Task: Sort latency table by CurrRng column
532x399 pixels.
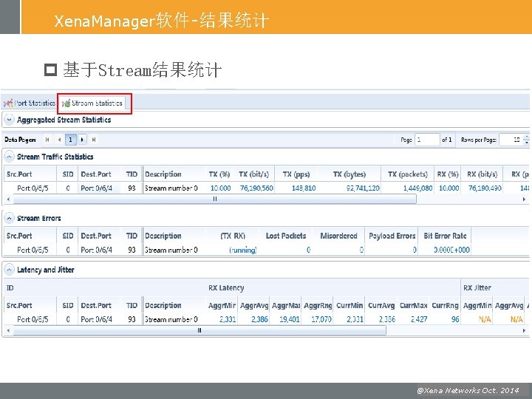Action: 445,305
